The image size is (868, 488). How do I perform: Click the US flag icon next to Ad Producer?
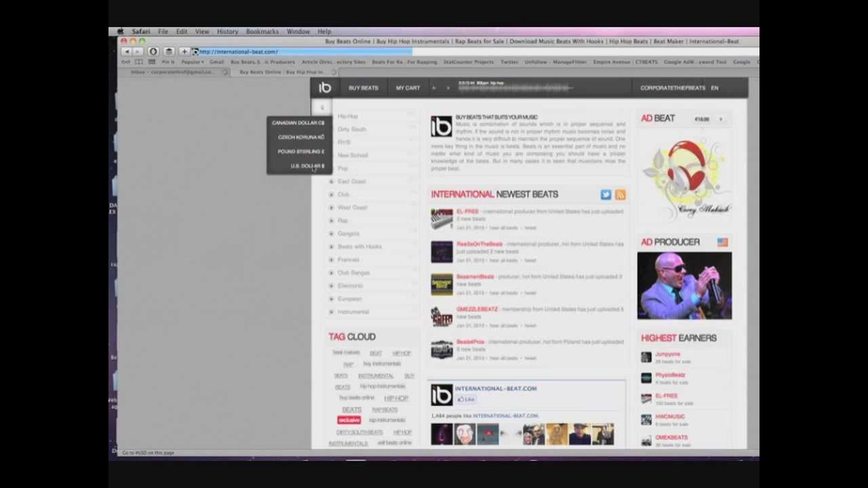click(722, 242)
